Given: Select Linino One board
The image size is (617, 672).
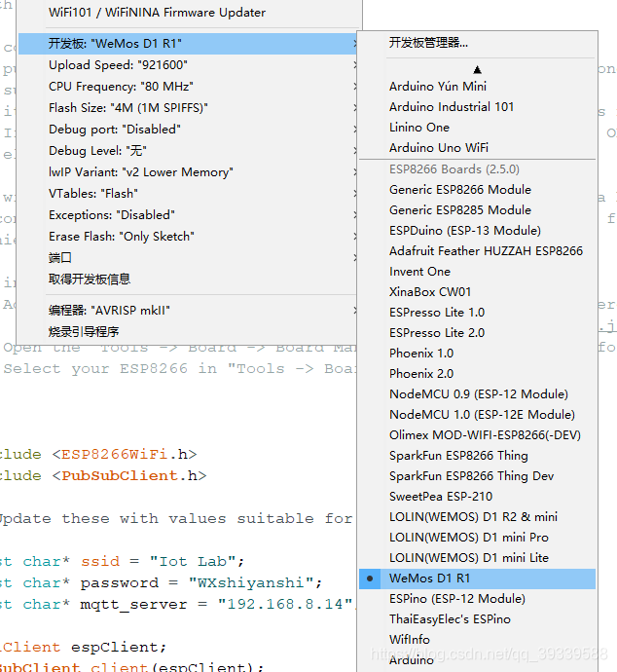Looking at the screenshot, I should point(477,128).
